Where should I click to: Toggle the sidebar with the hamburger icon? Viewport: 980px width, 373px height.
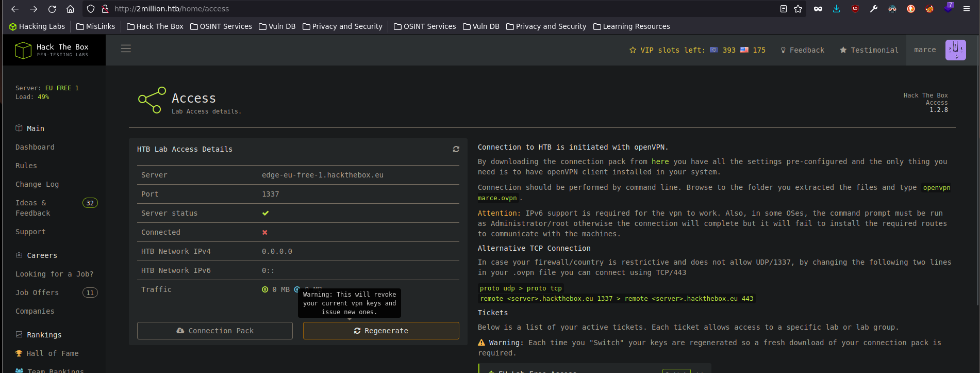click(x=126, y=48)
